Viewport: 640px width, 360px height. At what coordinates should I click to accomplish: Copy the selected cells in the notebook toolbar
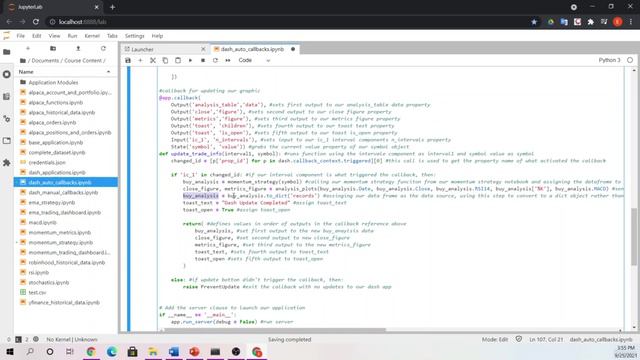[x=165, y=60]
